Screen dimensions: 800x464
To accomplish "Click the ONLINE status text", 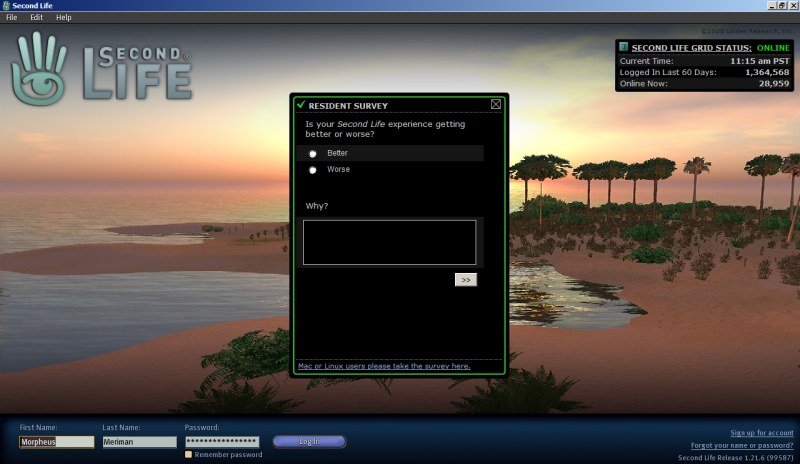I will (773, 48).
